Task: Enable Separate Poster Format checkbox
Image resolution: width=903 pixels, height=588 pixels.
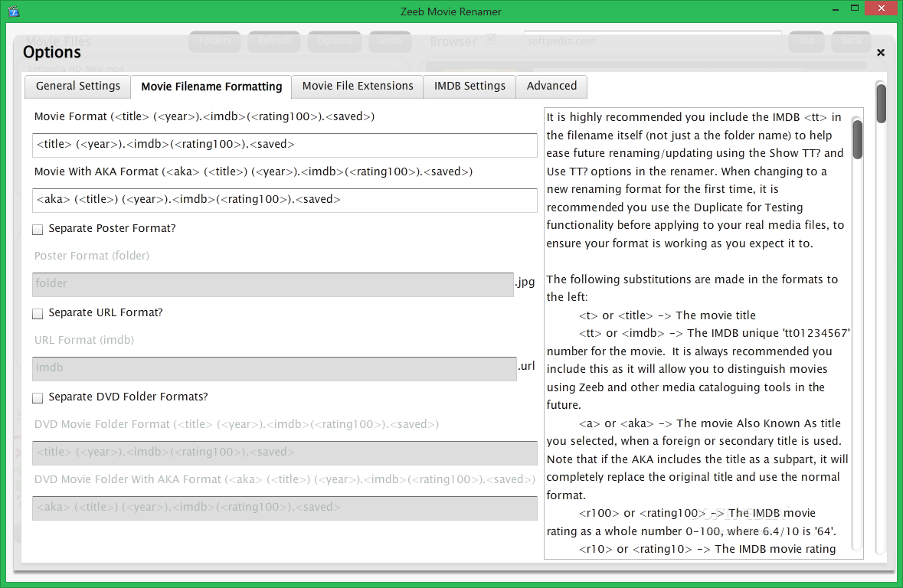Action: coord(38,229)
